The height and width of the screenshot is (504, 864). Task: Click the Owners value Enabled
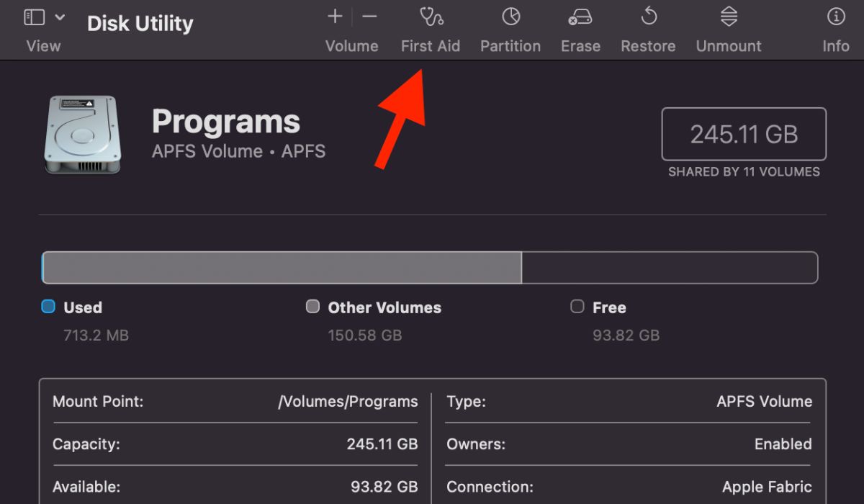pos(783,444)
